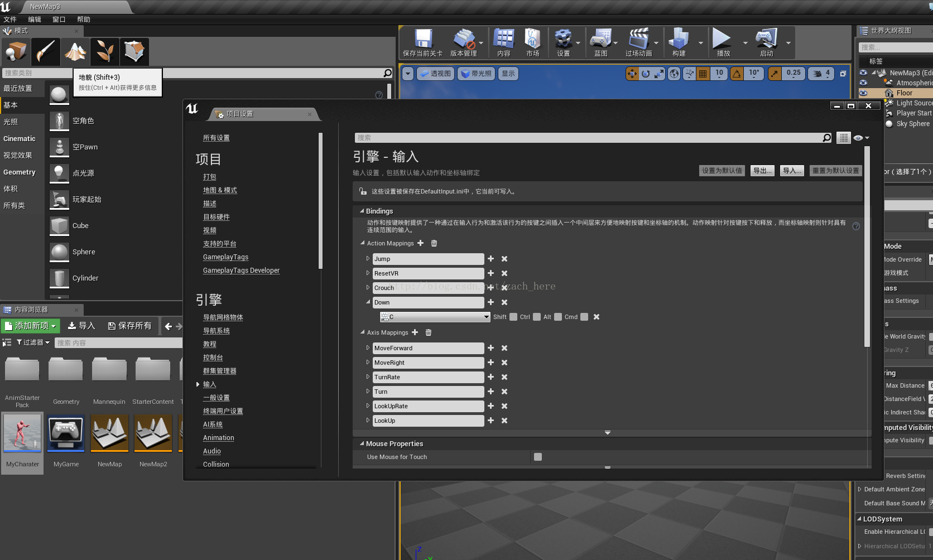Click the Project Settings search field
Viewport: 933px width, 560px height.
pyautogui.click(x=594, y=138)
